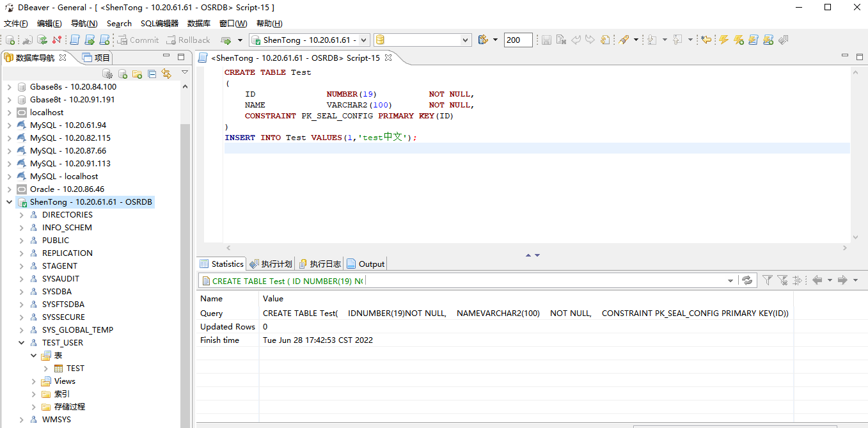Switch to the 项目 tab
This screenshot has height=428, width=868.
(x=96, y=58)
